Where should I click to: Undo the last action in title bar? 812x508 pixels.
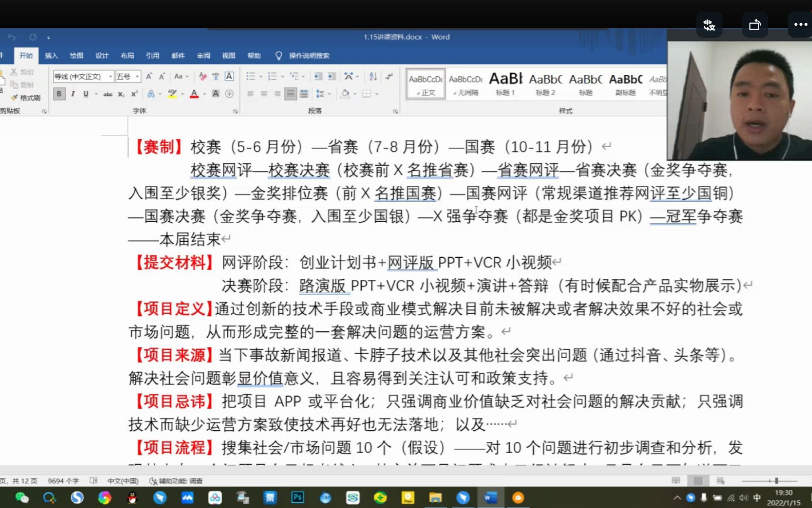pos(11,37)
